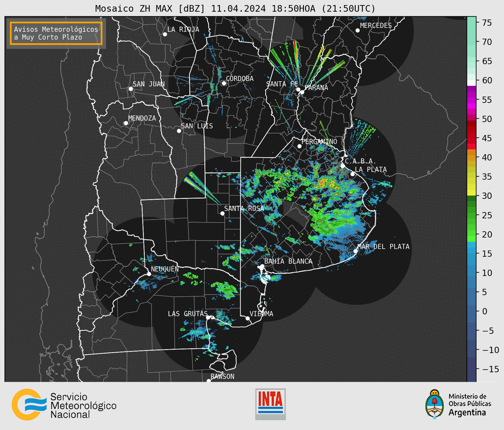The width and height of the screenshot is (504, 430).
Task: Click the 45 value on the dBZ scale
Action: [x=487, y=138]
